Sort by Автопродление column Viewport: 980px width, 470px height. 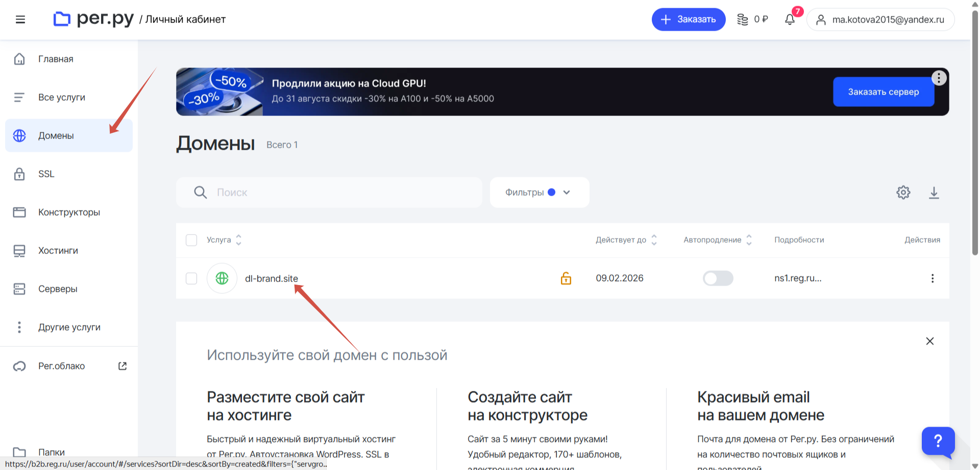(718, 240)
